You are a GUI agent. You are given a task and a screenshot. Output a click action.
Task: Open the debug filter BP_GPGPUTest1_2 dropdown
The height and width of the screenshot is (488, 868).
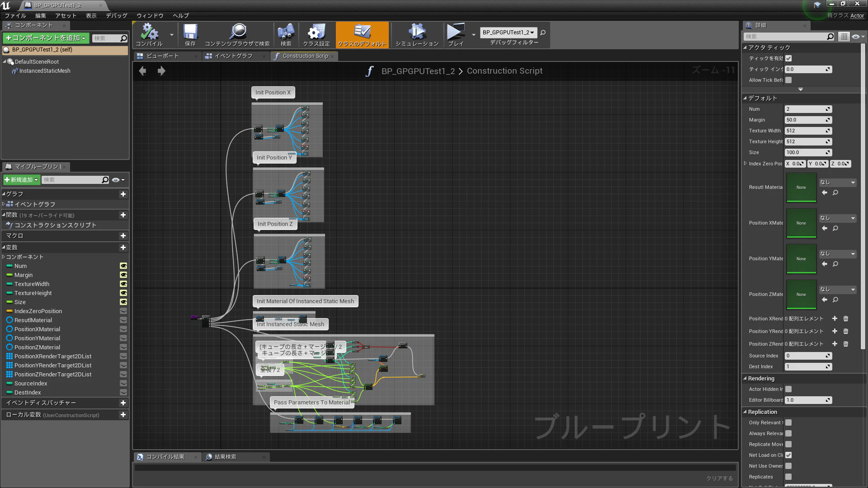(x=509, y=33)
